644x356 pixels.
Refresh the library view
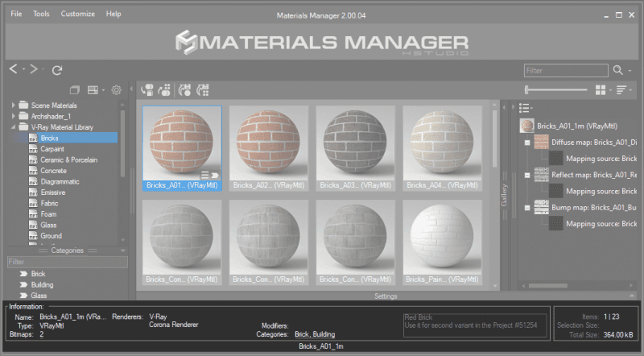coord(56,70)
